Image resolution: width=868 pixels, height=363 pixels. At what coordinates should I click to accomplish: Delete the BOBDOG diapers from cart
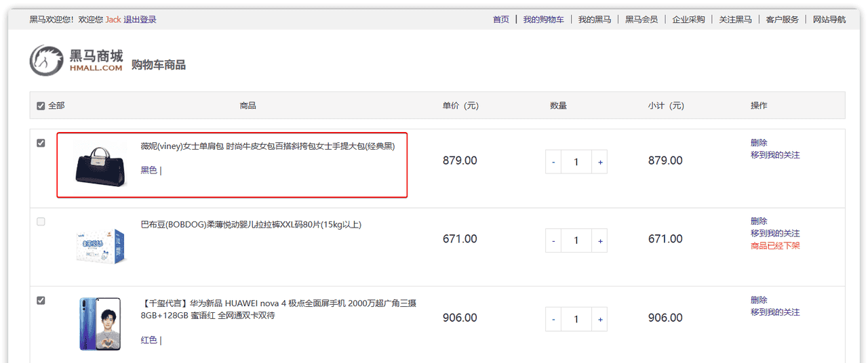(759, 221)
